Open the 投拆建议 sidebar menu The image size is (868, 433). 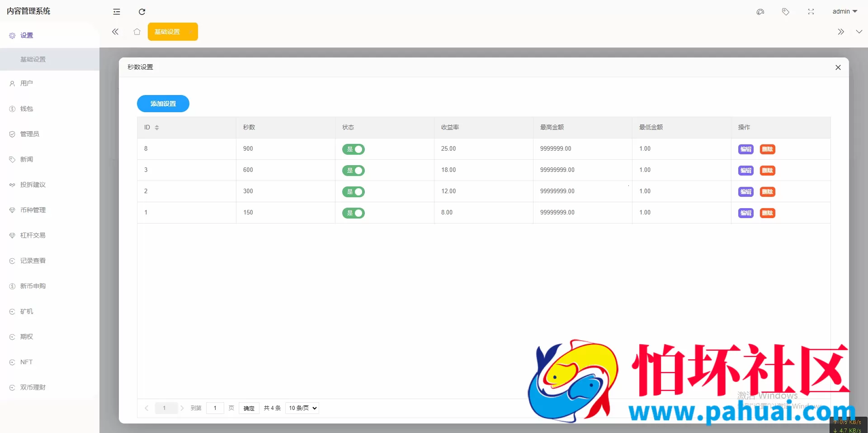tap(50, 185)
